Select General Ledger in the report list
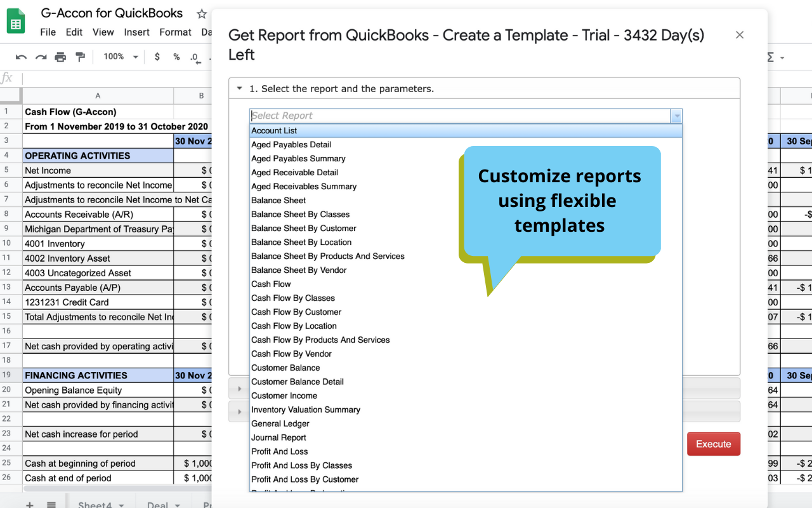 point(280,424)
